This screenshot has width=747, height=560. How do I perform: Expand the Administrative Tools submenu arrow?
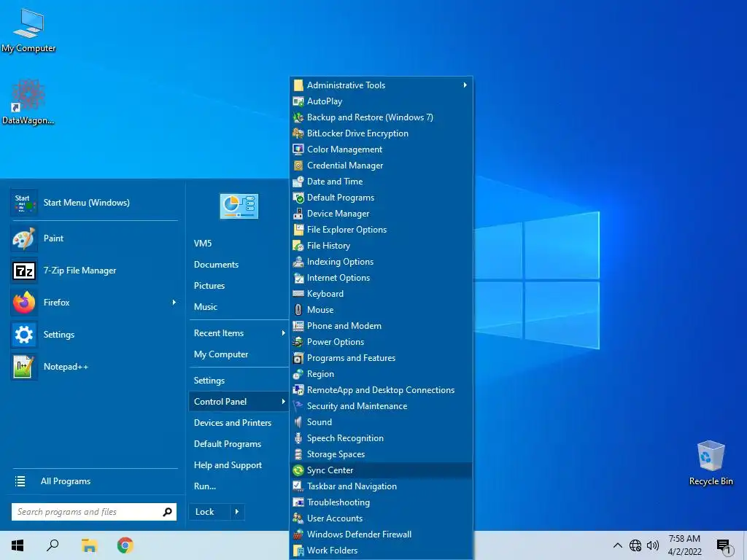point(465,85)
